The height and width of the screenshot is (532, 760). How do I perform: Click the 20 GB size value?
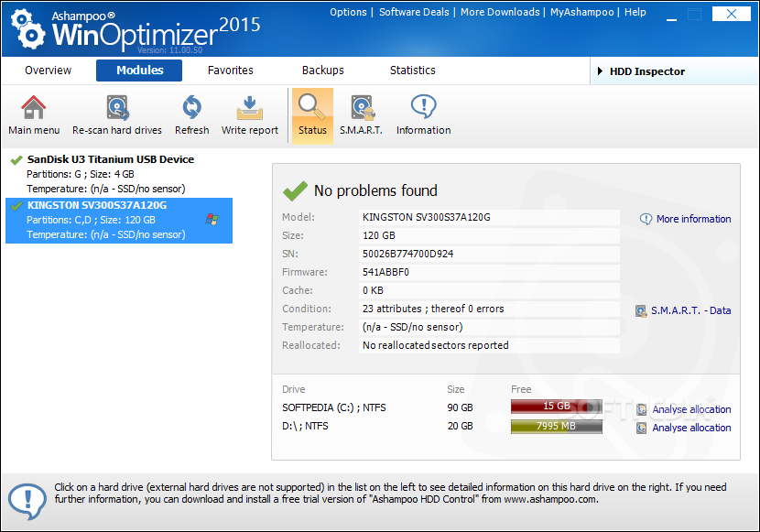tap(460, 426)
